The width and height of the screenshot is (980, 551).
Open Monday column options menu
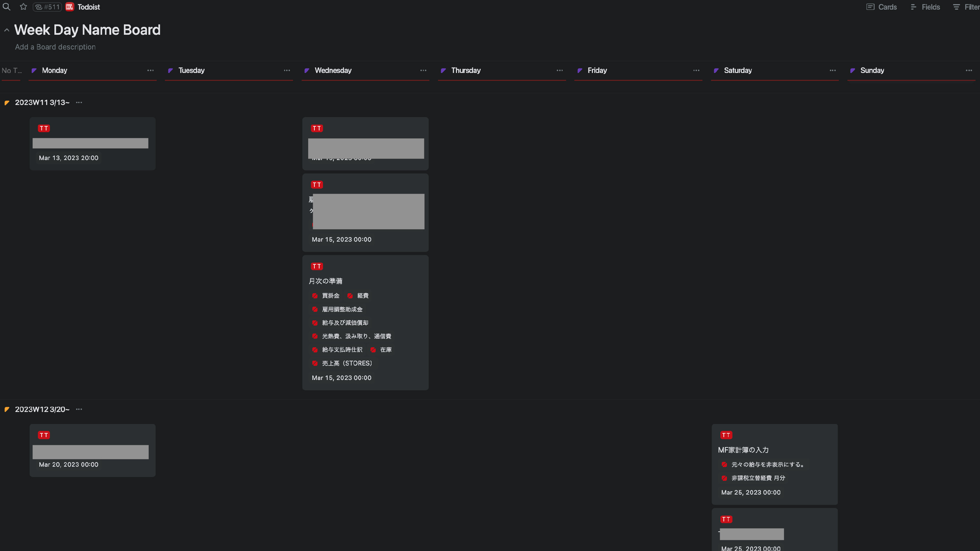[150, 70]
